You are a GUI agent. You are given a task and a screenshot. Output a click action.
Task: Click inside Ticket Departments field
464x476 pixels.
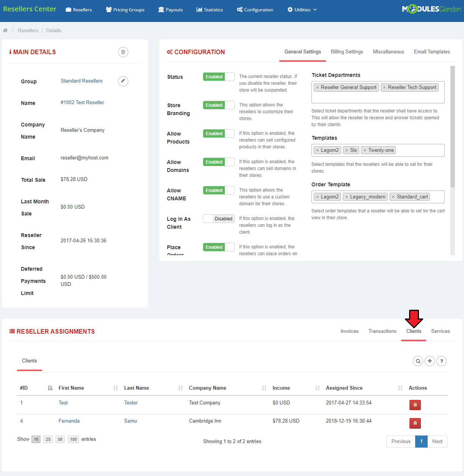(378, 92)
